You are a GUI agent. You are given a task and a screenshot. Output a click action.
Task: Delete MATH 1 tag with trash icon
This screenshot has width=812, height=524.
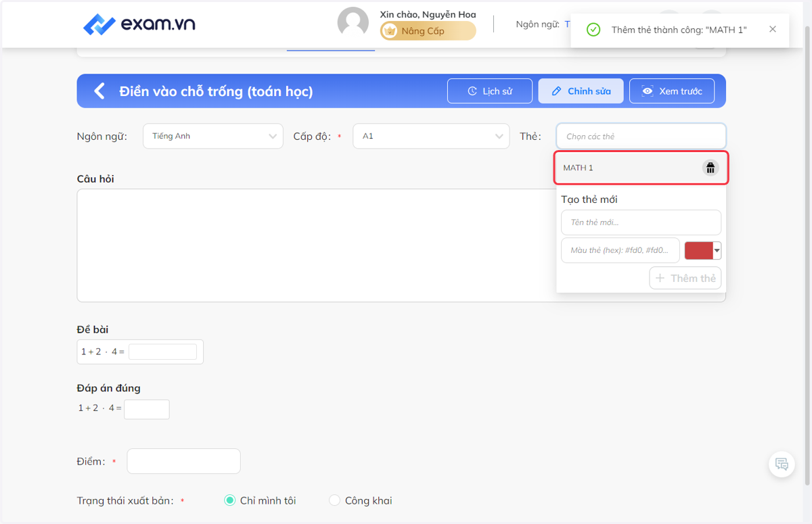tap(710, 168)
